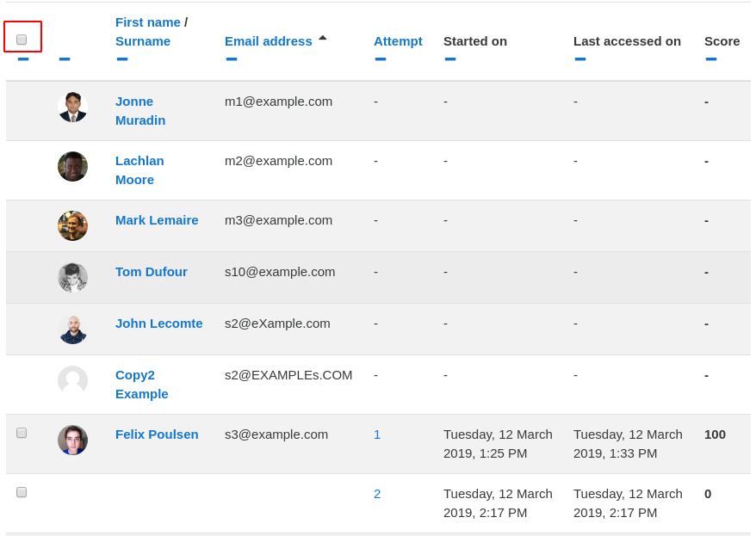Viewport: 756px width, 536px height.
Task: Click Lachlan Moore's avatar image
Action: click(x=73, y=167)
